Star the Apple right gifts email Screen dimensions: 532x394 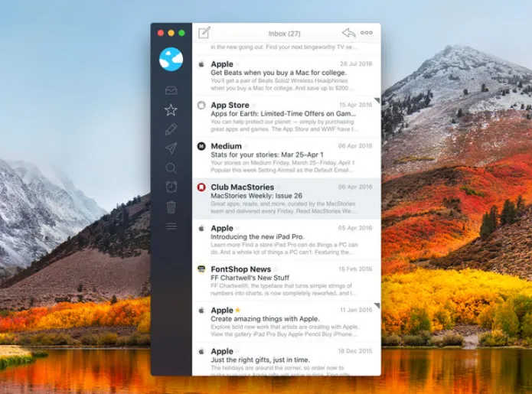(238, 351)
